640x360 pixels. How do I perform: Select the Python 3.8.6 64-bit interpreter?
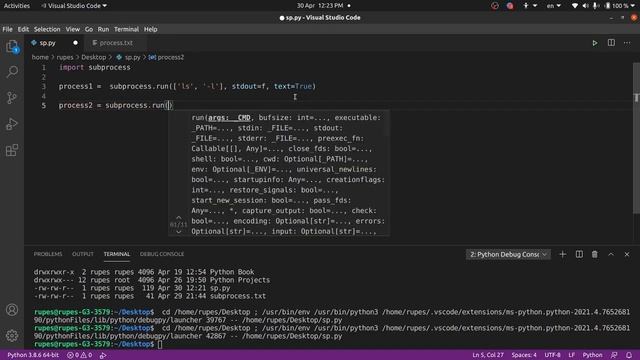pos(33,355)
